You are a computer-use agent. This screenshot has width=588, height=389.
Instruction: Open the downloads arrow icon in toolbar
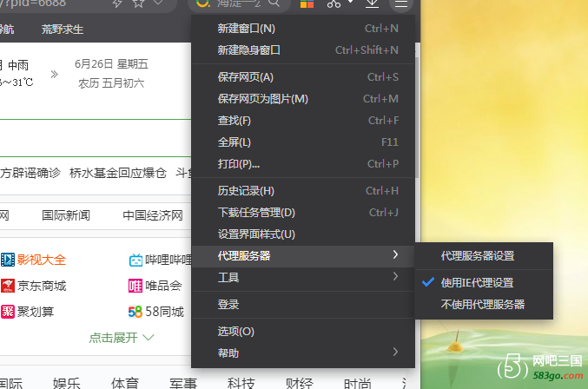372,3
